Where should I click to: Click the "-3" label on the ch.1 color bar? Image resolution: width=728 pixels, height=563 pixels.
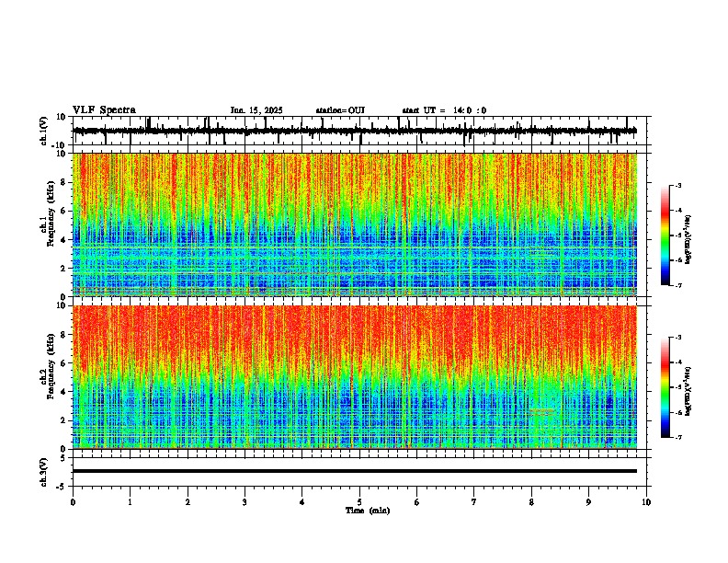(677, 186)
